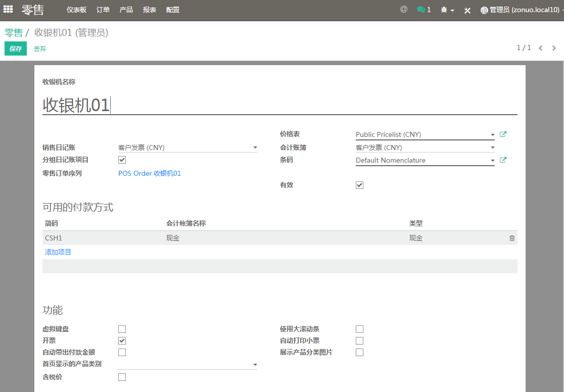This screenshot has height=392, width=564.
Task: Toggle the 开票 checkbox
Action: click(122, 340)
